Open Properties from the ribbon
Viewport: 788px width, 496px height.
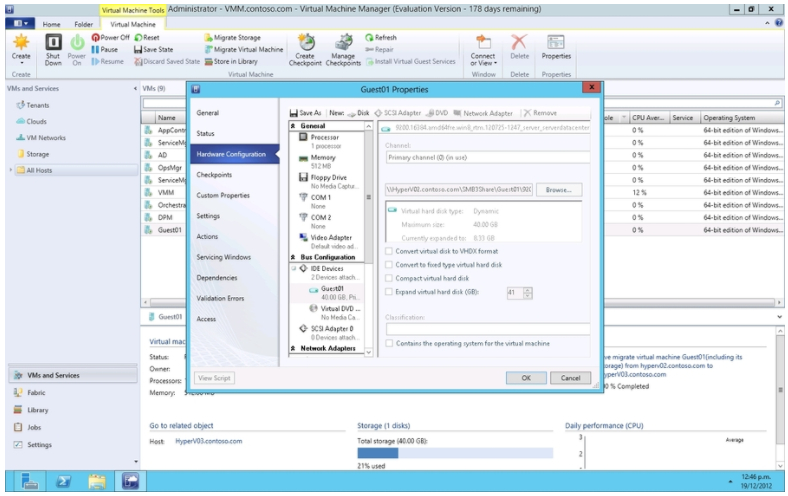pyautogui.click(x=556, y=47)
